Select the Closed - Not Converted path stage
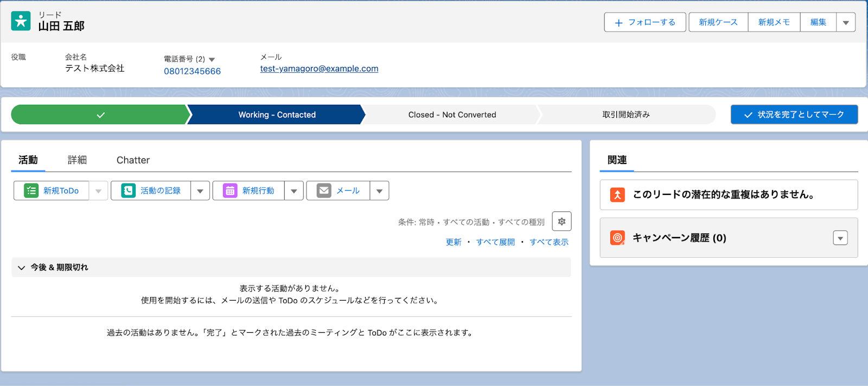This screenshot has height=386, width=868. click(452, 115)
